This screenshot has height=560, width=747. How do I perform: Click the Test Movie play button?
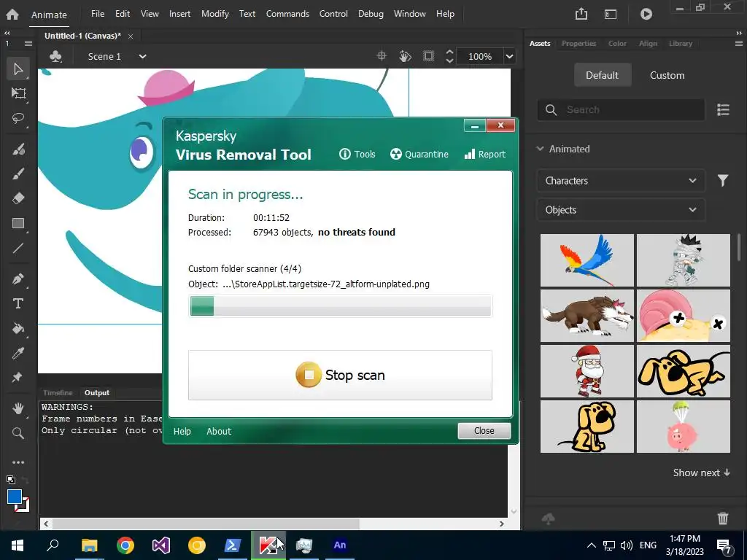pyautogui.click(x=646, y=14)
